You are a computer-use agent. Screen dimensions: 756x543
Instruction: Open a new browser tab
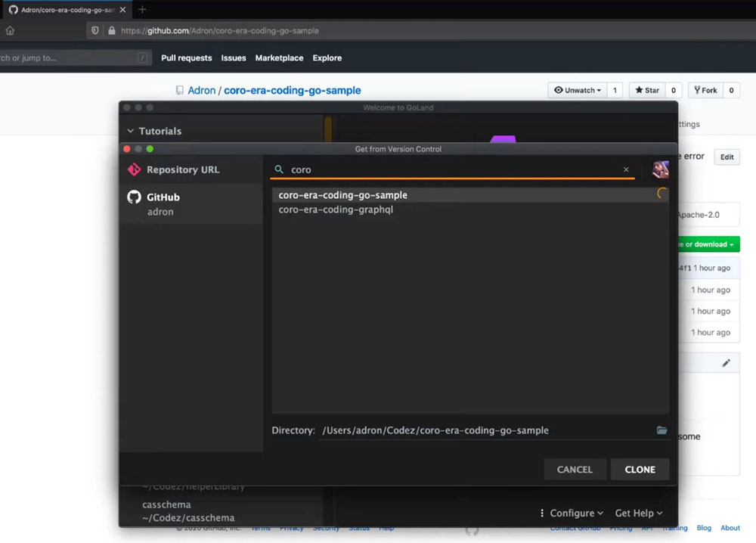[142, 10]
